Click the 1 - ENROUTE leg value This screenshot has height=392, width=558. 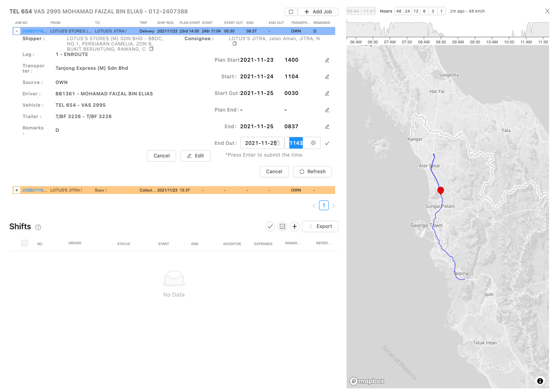coord(72,54)
